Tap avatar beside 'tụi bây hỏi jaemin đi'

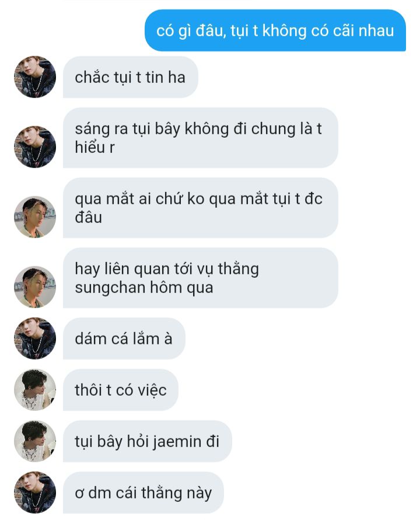[35, 441]
